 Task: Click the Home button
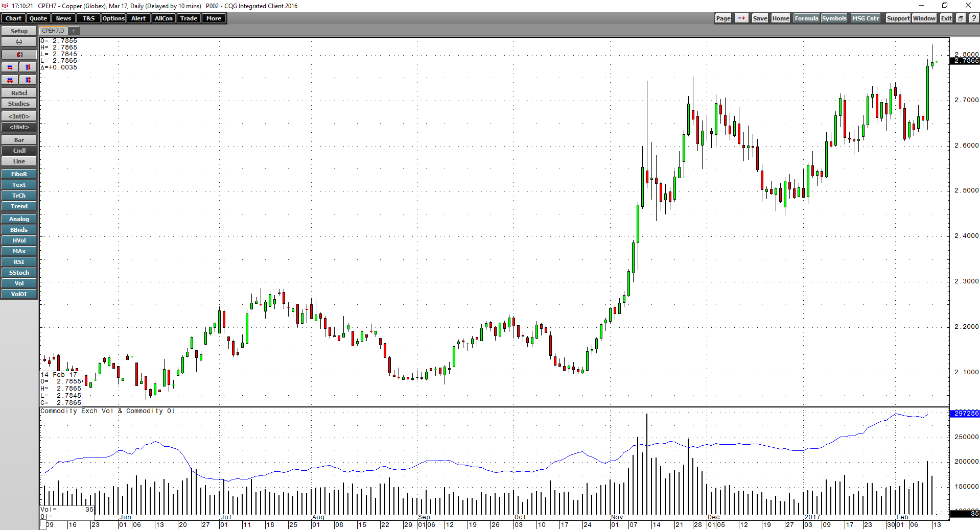781,18
